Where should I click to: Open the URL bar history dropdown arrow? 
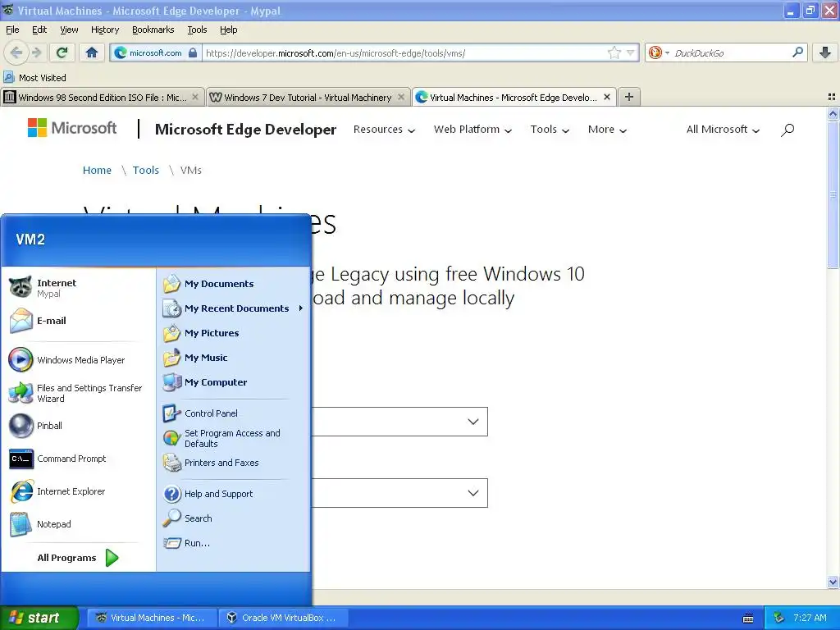(631, 52)
